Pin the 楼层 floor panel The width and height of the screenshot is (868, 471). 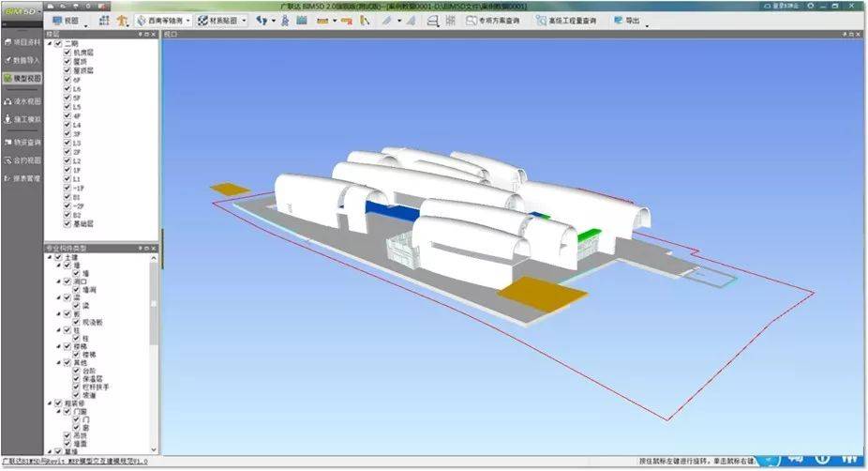(141, 35)
